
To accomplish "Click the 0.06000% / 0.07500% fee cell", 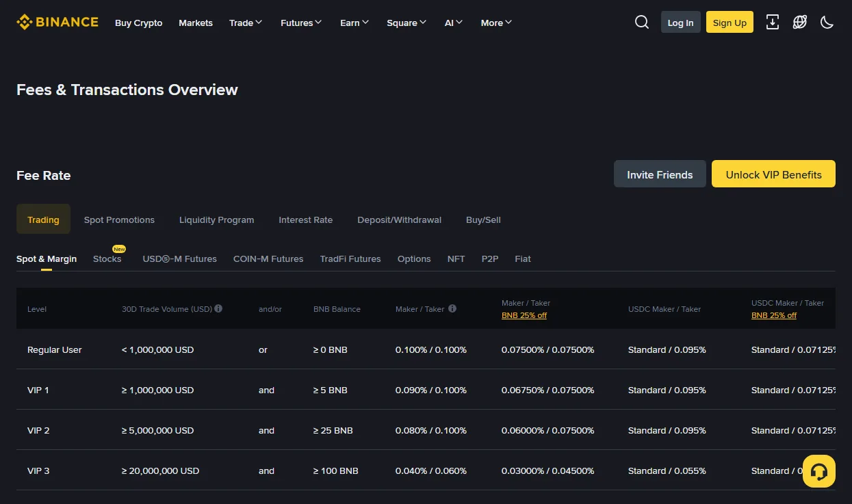I will pyautogui.click(x=548, y=430).
